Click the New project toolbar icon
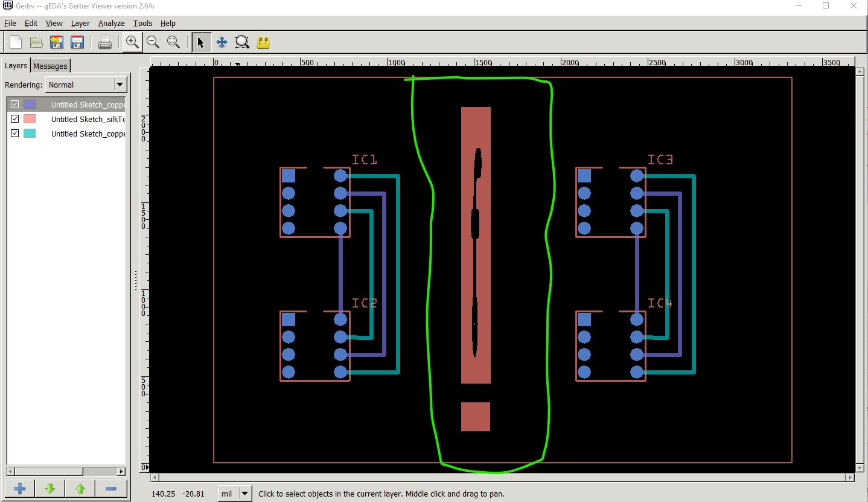Image resolution: width=868 pixels, height=502 pixels. (16, 42)
